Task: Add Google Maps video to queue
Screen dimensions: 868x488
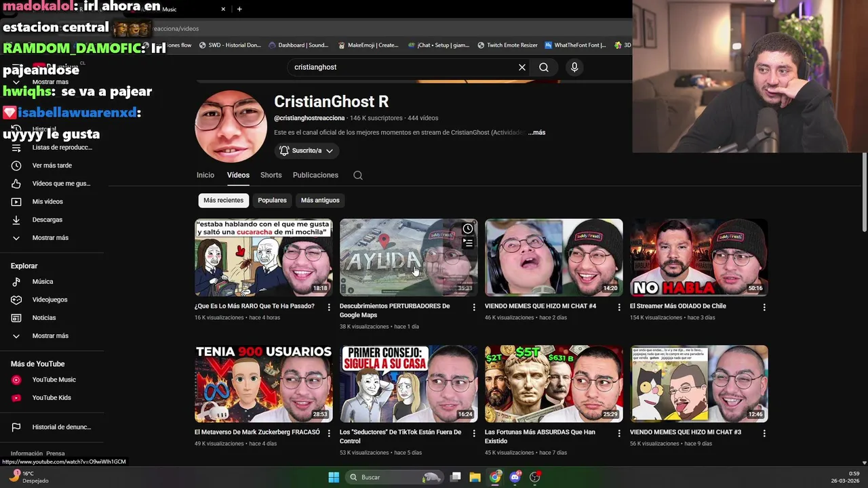Action: tap(468, 243)
